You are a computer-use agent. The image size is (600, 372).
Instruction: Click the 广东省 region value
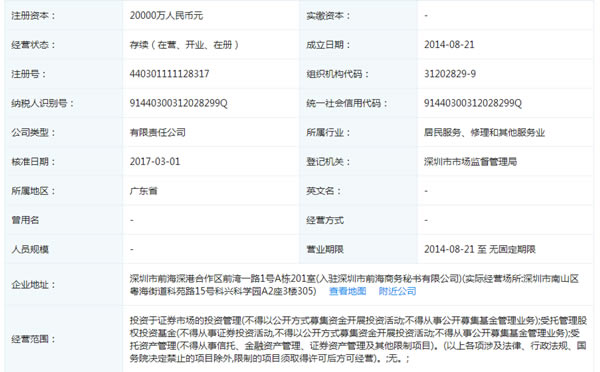(x=143, y=191)
